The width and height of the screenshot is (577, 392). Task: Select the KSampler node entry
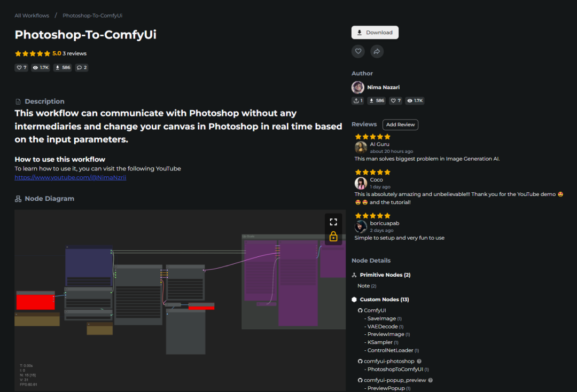pyautogui.click(x=383, y=342)
